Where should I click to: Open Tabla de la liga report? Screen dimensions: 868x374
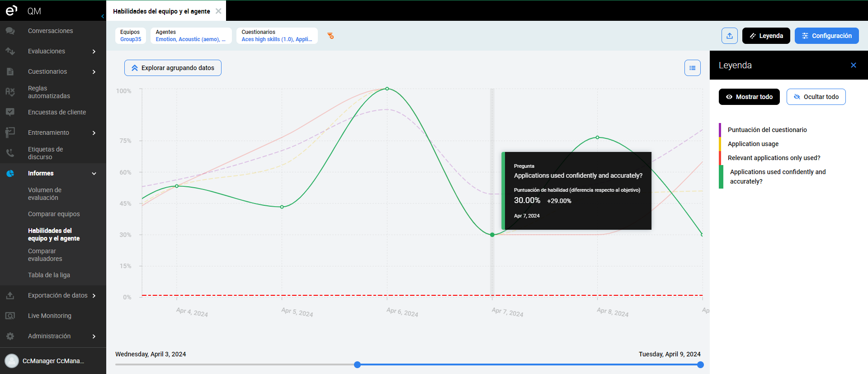49,275
